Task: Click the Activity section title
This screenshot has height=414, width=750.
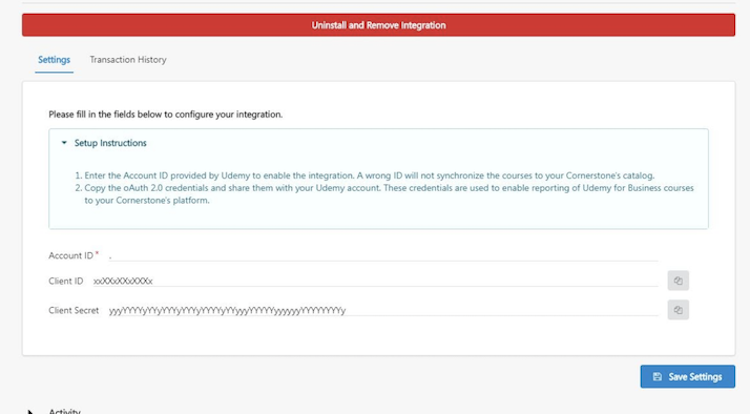Action: [64, 411]
